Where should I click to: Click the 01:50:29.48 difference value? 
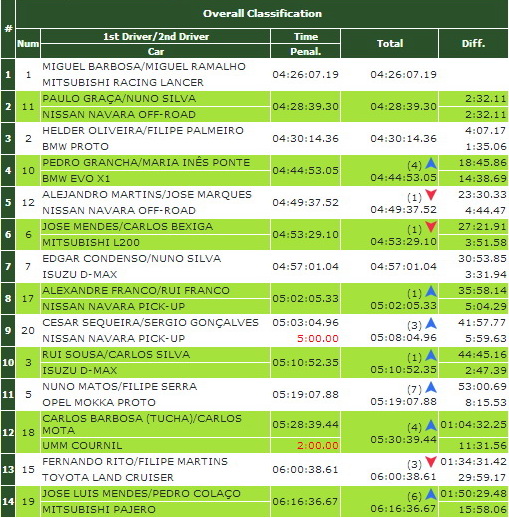(473, 493)
